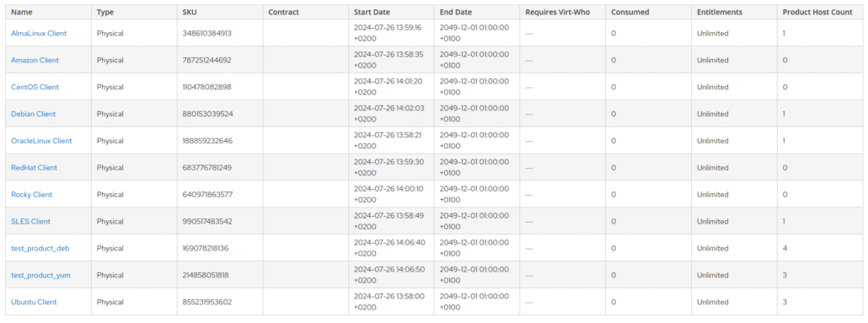Image resolution: width=868 pixels, height=323 pixels.
Task: Open the SLES Client subscription link
Action: point(30,221)
